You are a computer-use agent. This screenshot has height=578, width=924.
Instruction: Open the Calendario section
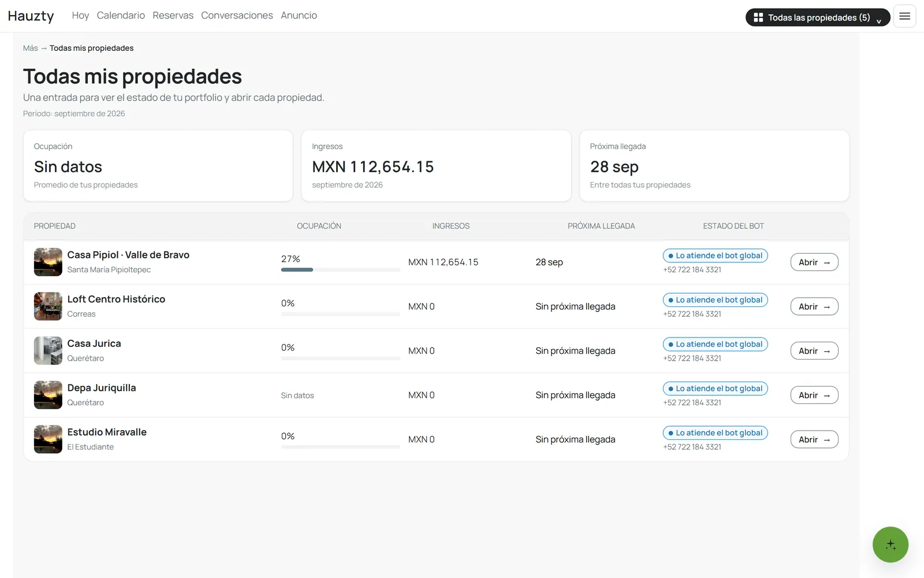coord(121,16)
